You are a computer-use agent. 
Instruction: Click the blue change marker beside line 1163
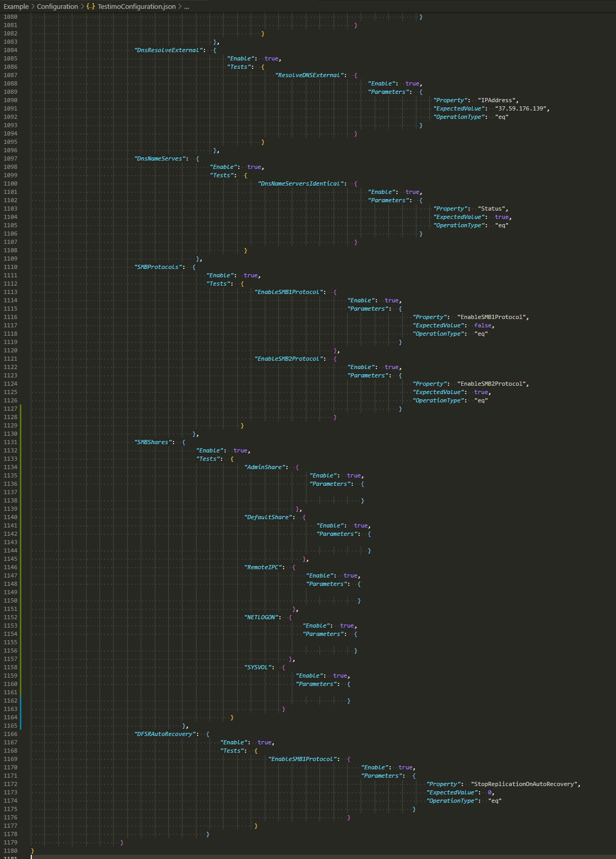click(x=21, y=709)
